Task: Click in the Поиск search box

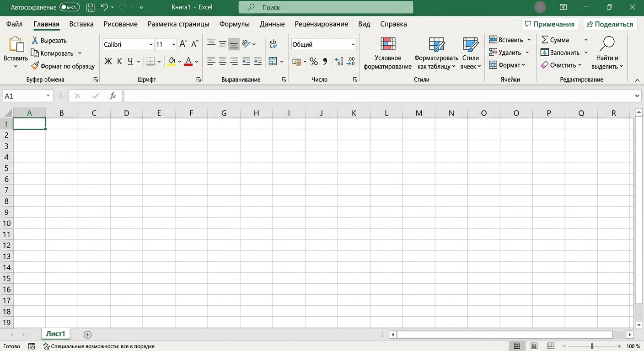Action: pyautogui.click(x=326, y=7)
